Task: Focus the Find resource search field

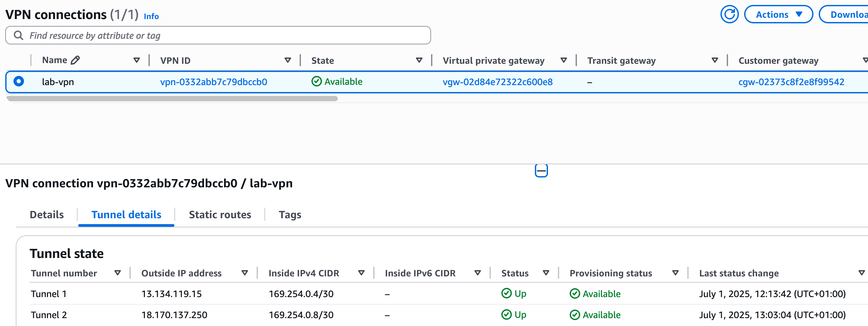Action: (x=218, y=35)
